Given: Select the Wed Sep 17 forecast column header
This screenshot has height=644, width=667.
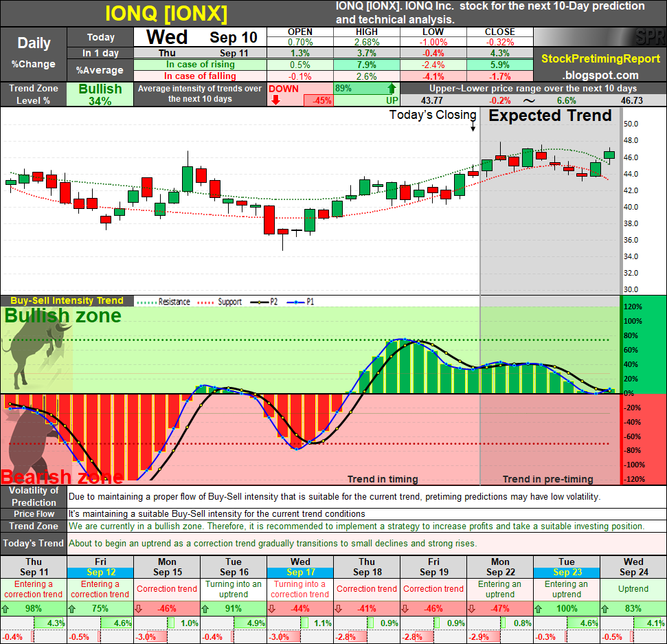Looking at the screenshot, I should 300,567.
